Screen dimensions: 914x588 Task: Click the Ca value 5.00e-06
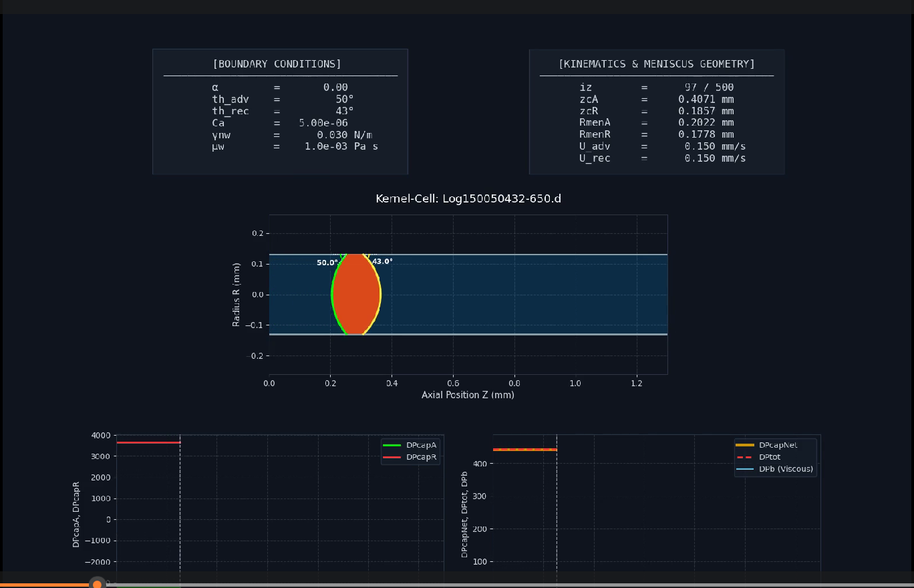click(323, 123)
